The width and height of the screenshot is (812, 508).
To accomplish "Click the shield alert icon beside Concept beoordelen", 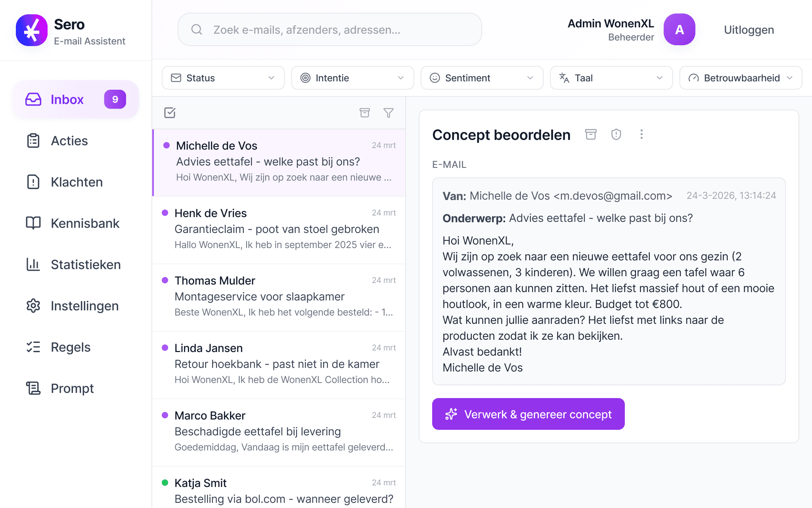I will [616, 135].
